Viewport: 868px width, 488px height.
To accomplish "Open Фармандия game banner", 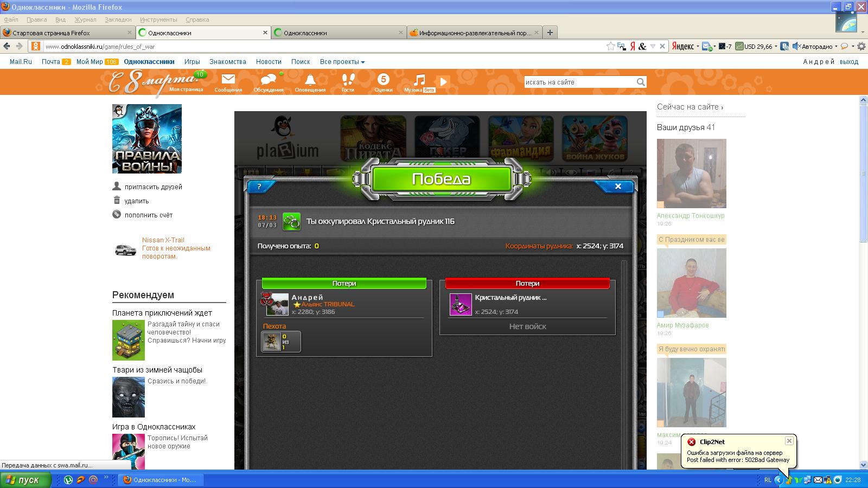I will (x=521, y=138).
